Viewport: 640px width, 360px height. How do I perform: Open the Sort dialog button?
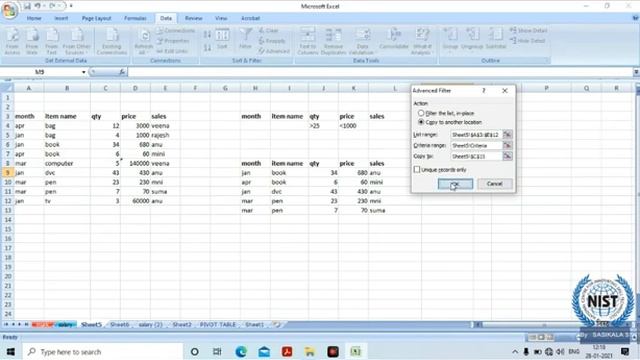[222, 39]
